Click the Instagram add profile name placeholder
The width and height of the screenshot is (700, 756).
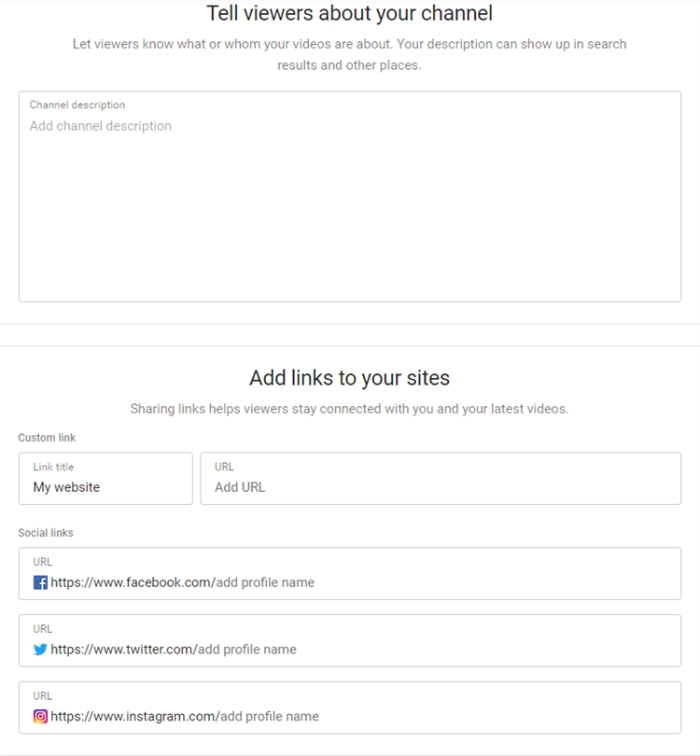click(x=269, y=717)
